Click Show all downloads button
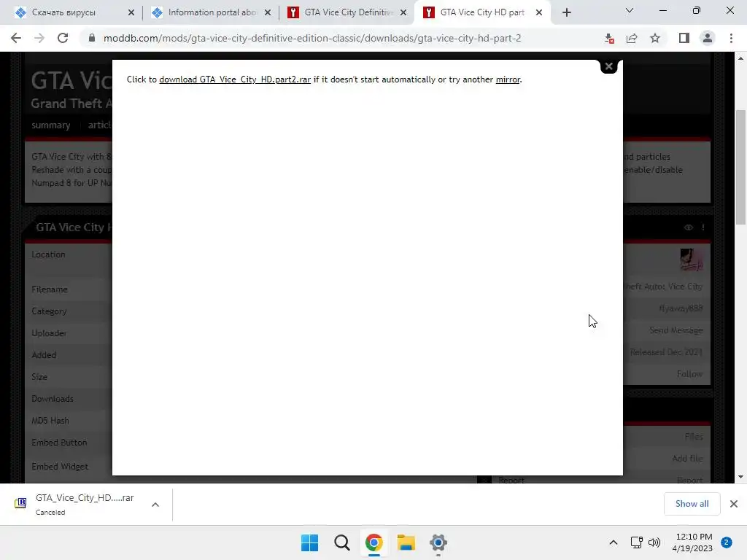The image size is (747, 560). 692,504
